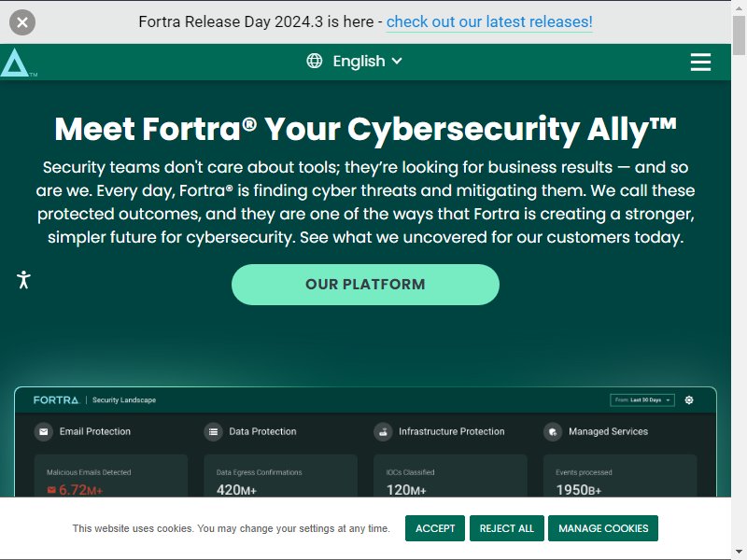The width and height of the screenshot is (747, 560).
Task: Click the 120M+ IOCs classified value
Action: click(406, 490)
